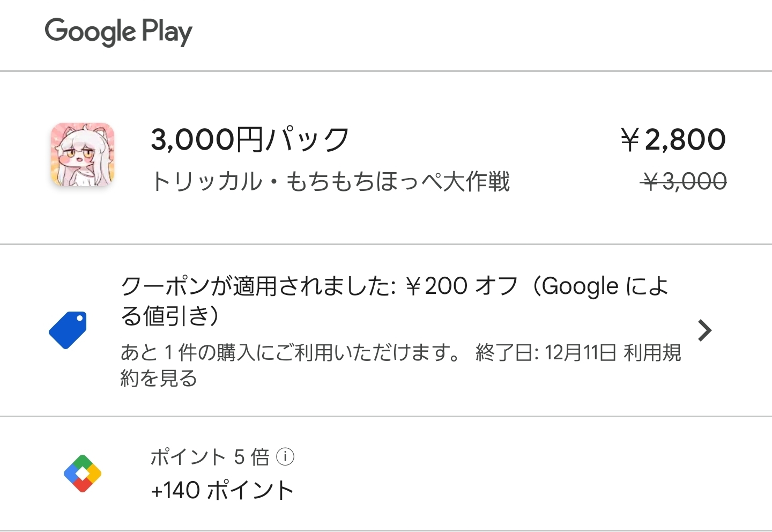Image resolution: width=772 pixels, height=532 pixels.
Task: Tap the ¥200 オフ discount amount
Action: (x=461, y=286)
